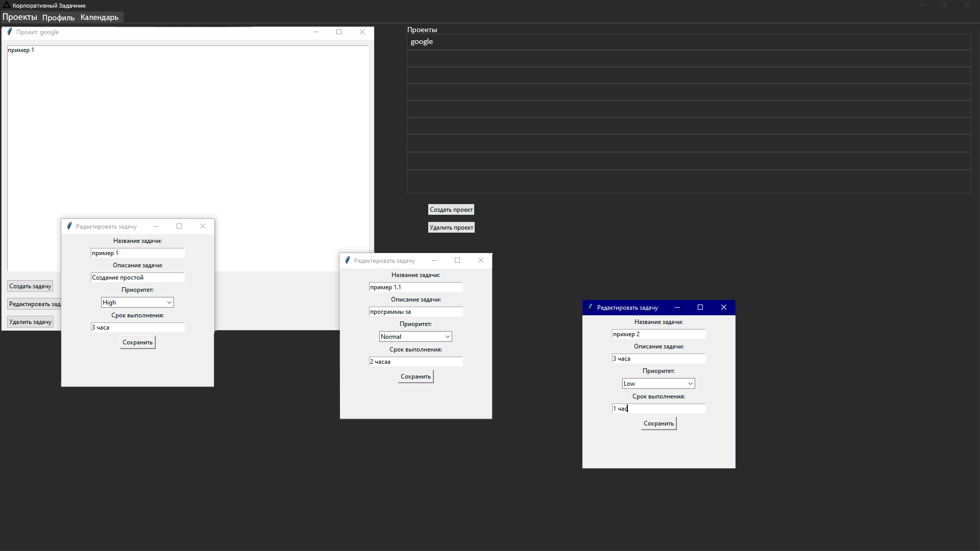Click description field containing программы за
Viewport: 980px width, 551px height.
pyautogui.click(x=415, y=312)
